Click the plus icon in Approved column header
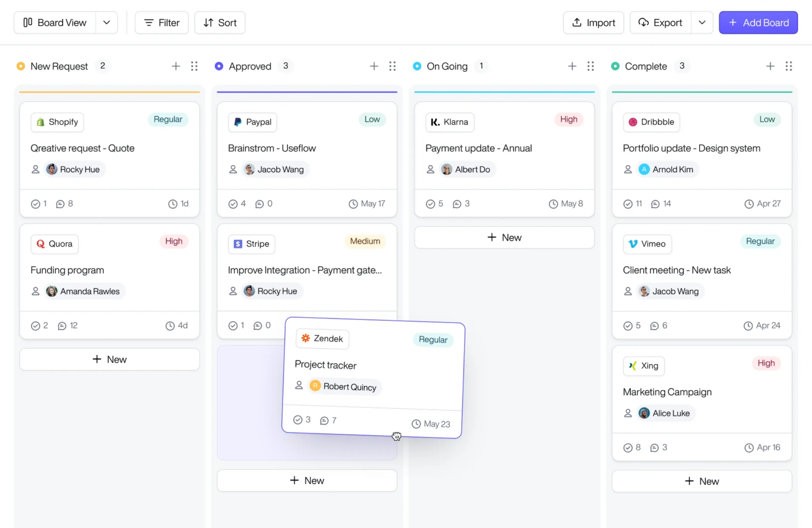812x528 pixels. 374,66
